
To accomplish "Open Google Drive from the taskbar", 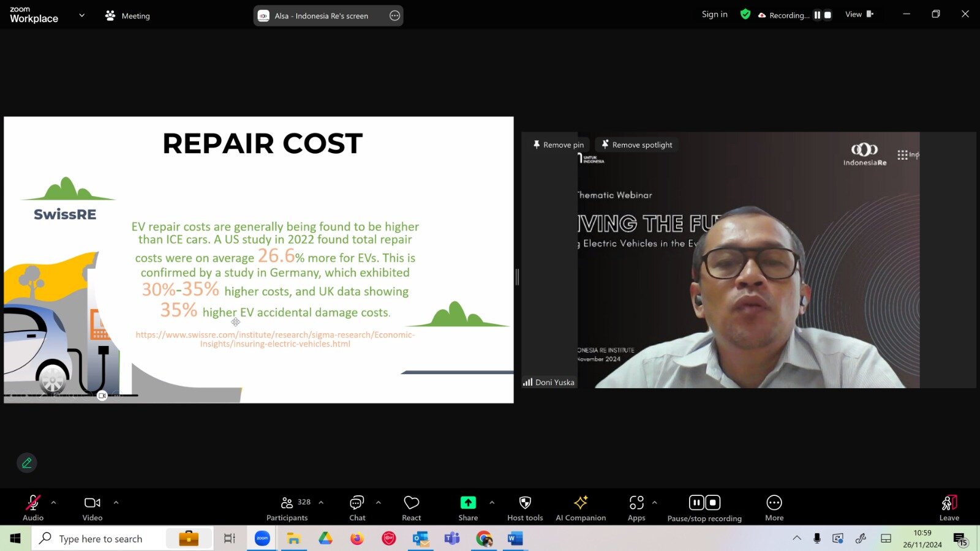I will [325, 539].
